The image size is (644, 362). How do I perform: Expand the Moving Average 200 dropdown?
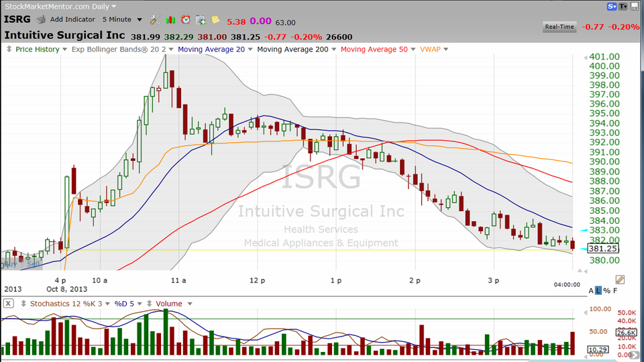(333, 49)
